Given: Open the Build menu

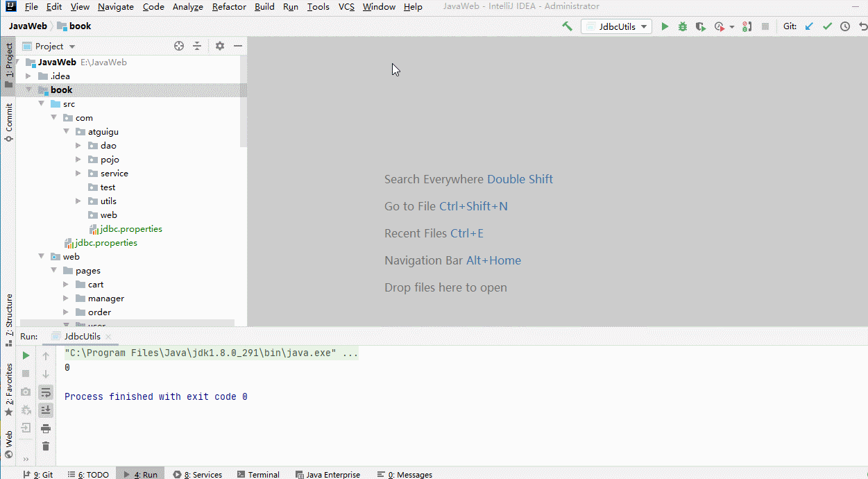Looking at the screenshot, I should (x=264, y=7).
